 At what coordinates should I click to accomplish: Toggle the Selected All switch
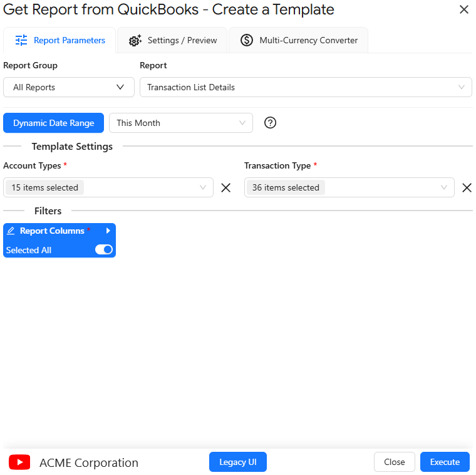pos(104,249)
